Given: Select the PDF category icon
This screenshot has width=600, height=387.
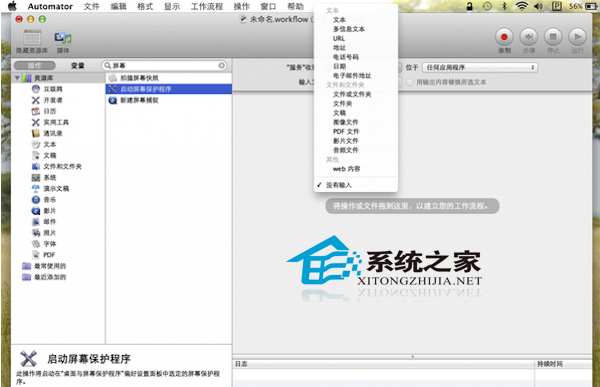Looking at the screenshot, I should coord(36,255).
